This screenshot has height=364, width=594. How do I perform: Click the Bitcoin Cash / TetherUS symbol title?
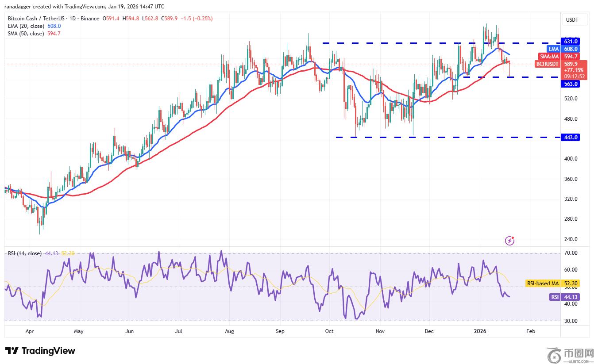click(37, 19)
